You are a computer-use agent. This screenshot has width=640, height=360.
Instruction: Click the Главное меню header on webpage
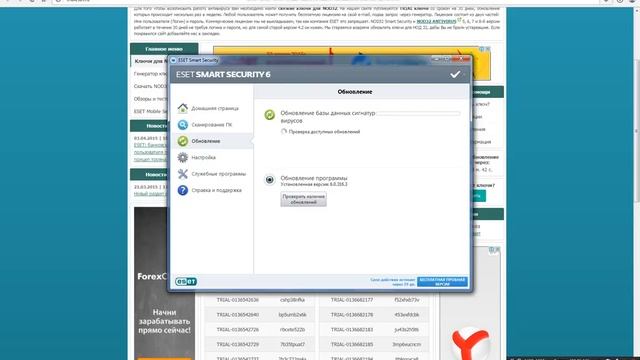tap(164, 49)
